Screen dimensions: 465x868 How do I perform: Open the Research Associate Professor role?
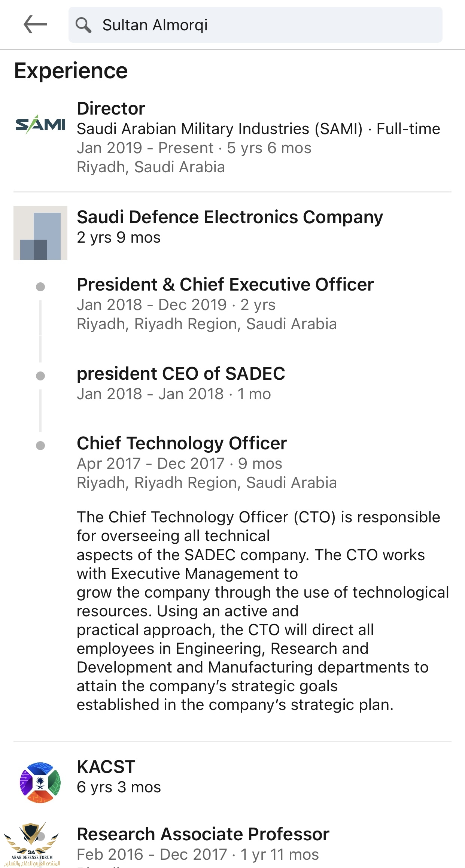pyautogui.click(x=203, y=834)
